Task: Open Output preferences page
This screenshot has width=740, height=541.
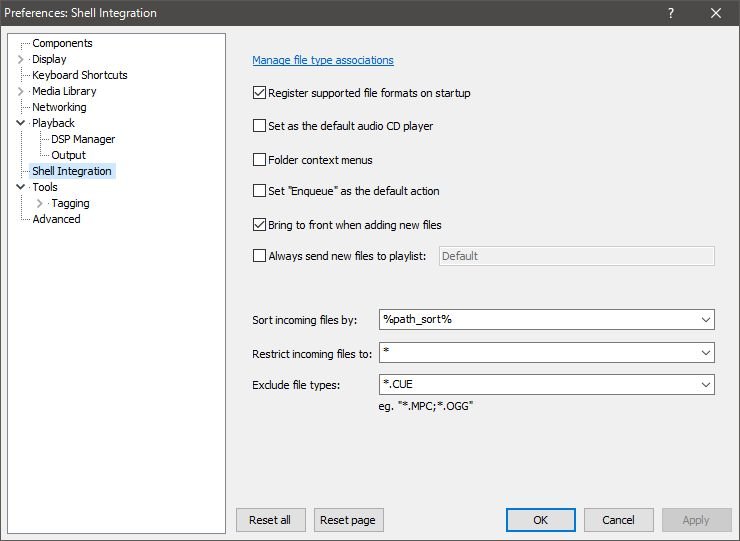Action: (68, 155)
